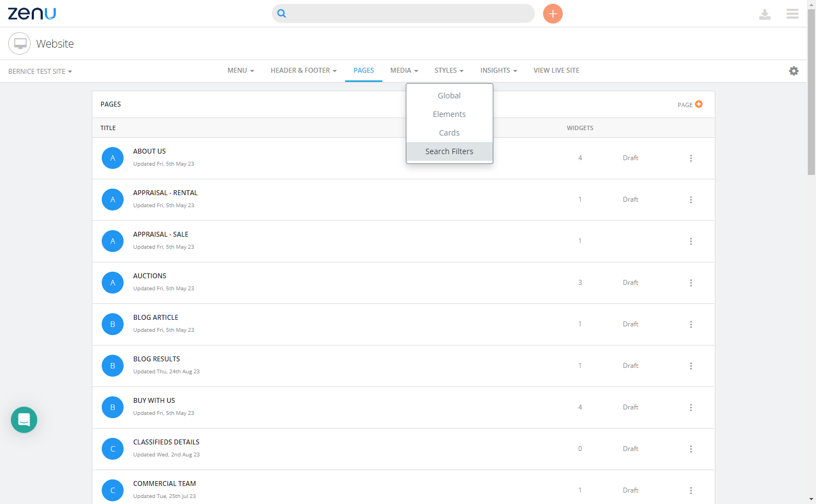Collapse the STYLES dropdown
The image size is (816, 504).
click(x=449, y=71)
